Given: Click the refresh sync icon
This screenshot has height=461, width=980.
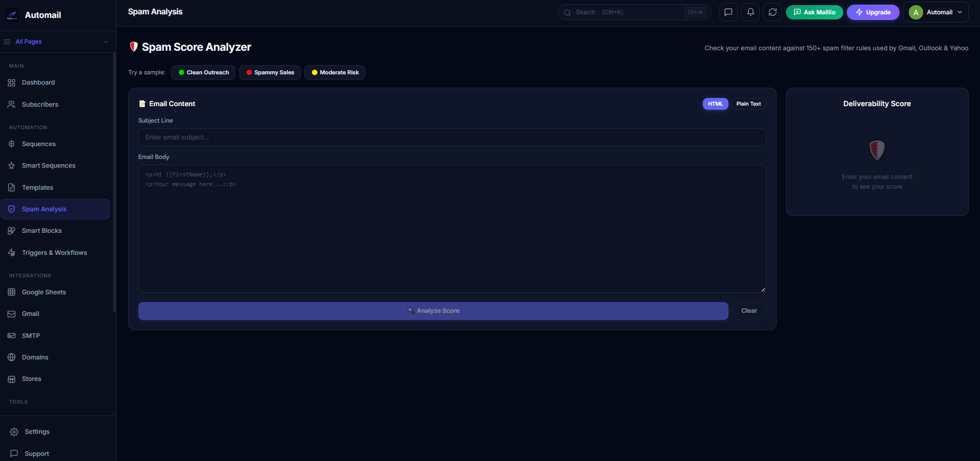Looking at the screenshot, I should 773,12.
